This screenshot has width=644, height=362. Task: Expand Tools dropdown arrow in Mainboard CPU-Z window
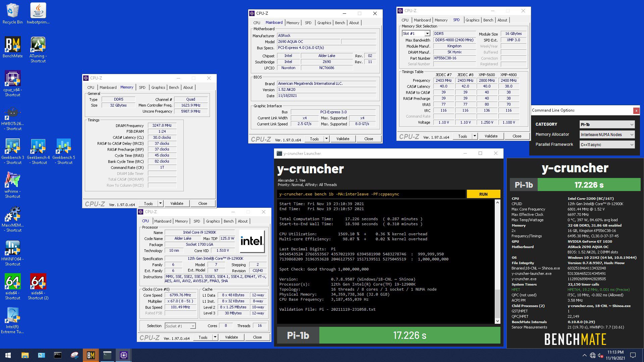click(x=326, y=139)
